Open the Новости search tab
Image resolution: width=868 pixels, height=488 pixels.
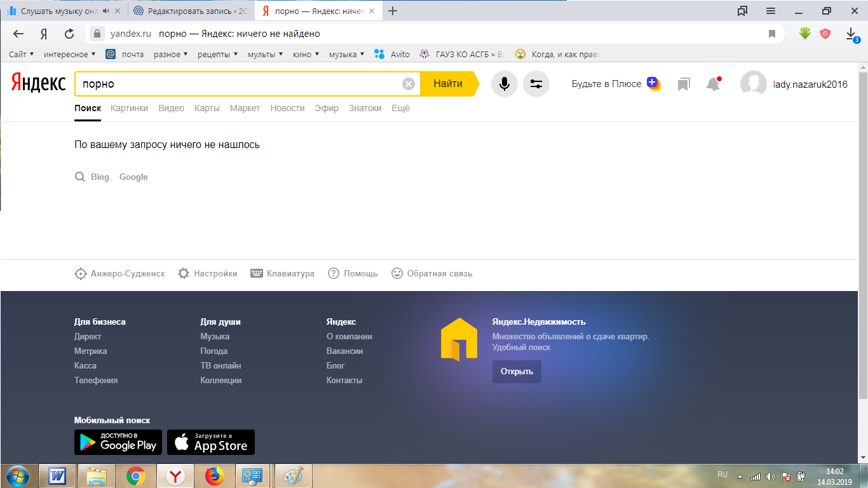tap(287, 108)
